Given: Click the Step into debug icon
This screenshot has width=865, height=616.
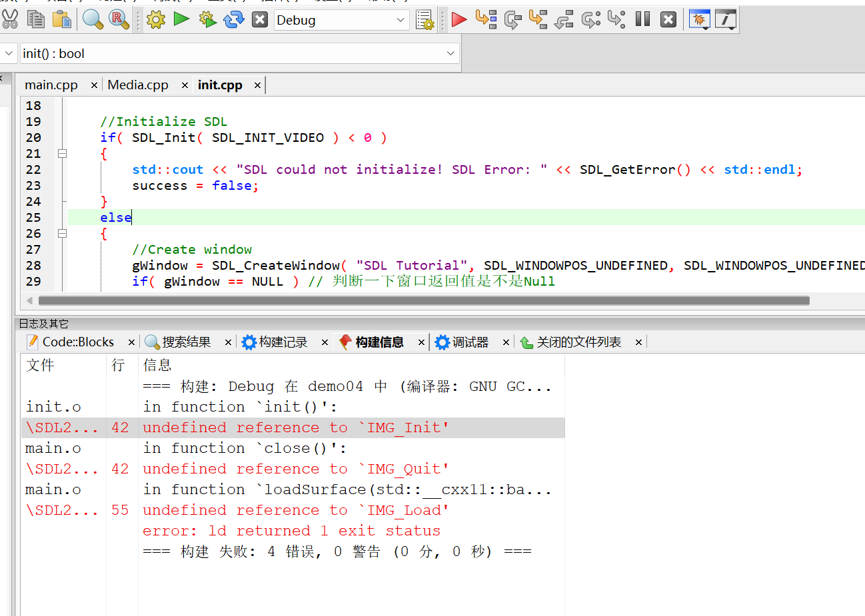Looking at the screenshot, I should point(538,19).
